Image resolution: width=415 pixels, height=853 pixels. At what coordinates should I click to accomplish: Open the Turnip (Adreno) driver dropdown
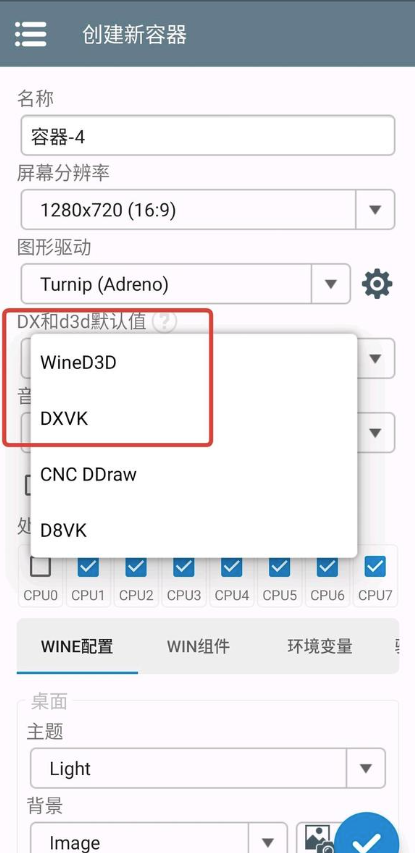click(185, 284)
